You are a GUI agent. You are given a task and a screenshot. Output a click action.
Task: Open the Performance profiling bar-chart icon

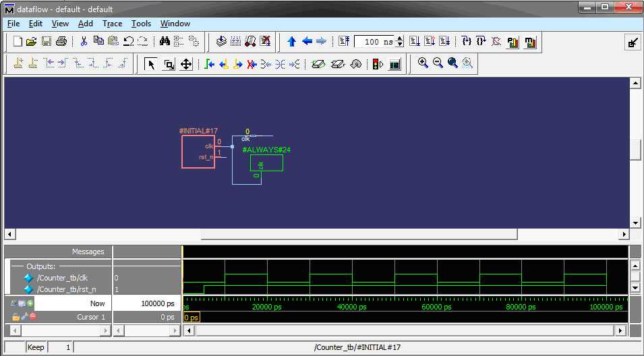(513, 42)
